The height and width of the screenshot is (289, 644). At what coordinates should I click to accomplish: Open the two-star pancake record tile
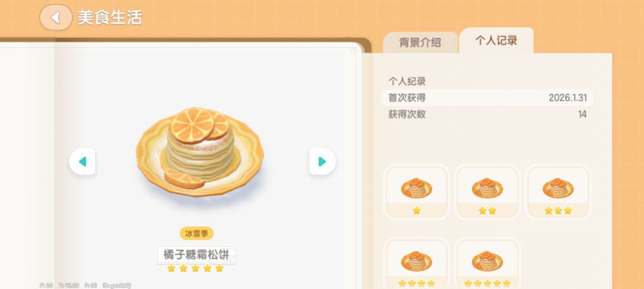487,192
